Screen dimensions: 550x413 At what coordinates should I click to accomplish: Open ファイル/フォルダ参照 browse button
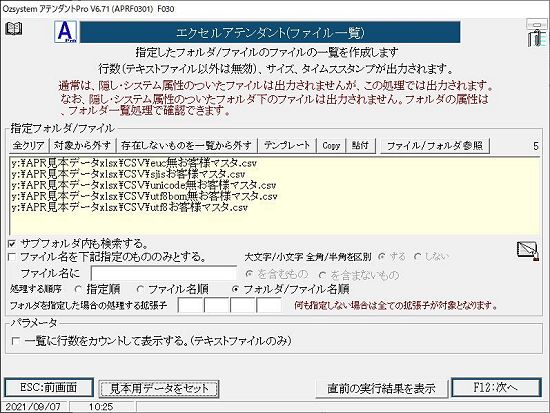click(x=435, y=146)
